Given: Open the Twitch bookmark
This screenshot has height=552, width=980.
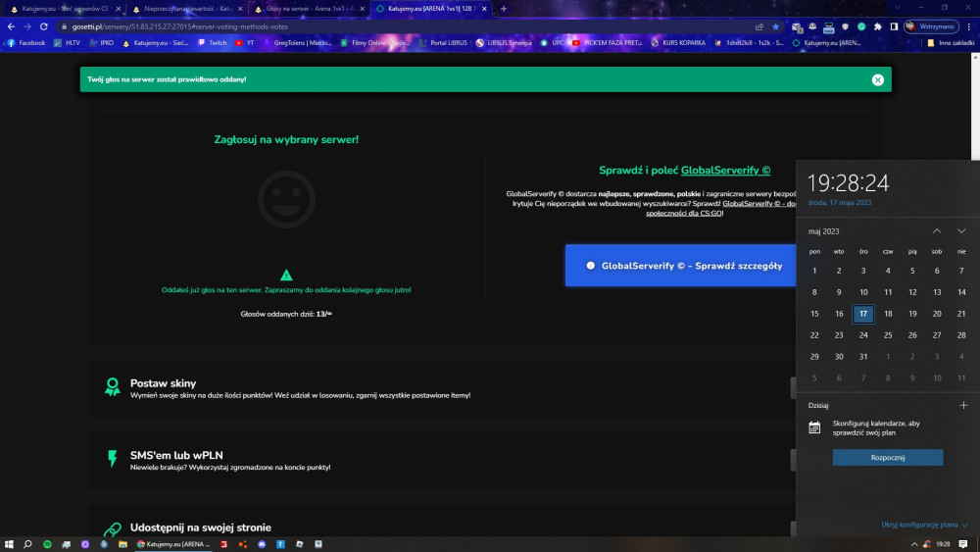Looking at the screenshot, I should pos(213,43).
